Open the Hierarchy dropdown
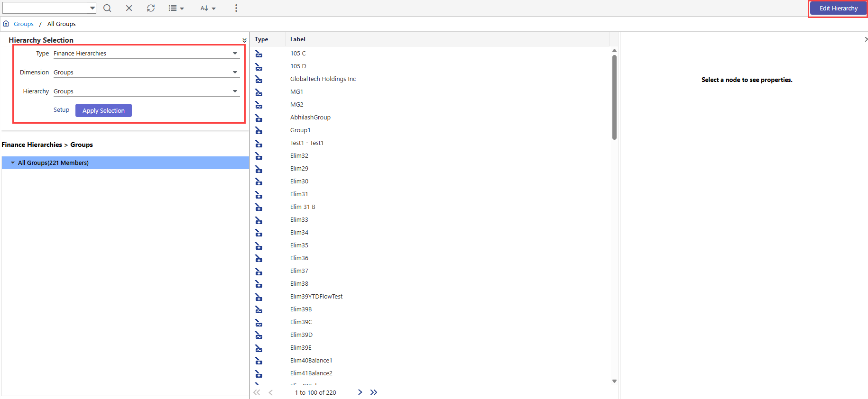This screenshot has height=399, width=868. 146,91
